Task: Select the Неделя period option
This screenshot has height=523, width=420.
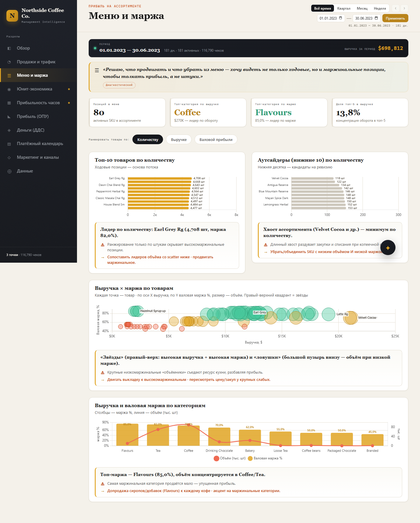Action: 380,8
